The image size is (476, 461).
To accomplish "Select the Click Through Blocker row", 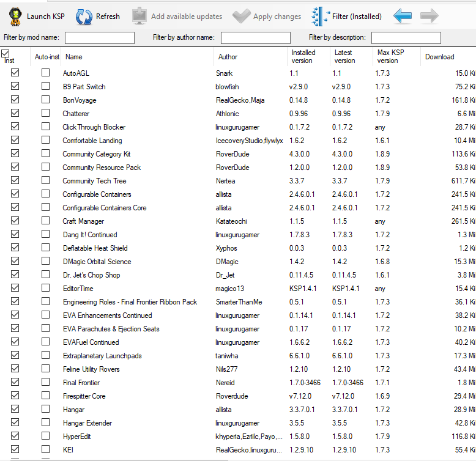I will pos(238,127).
